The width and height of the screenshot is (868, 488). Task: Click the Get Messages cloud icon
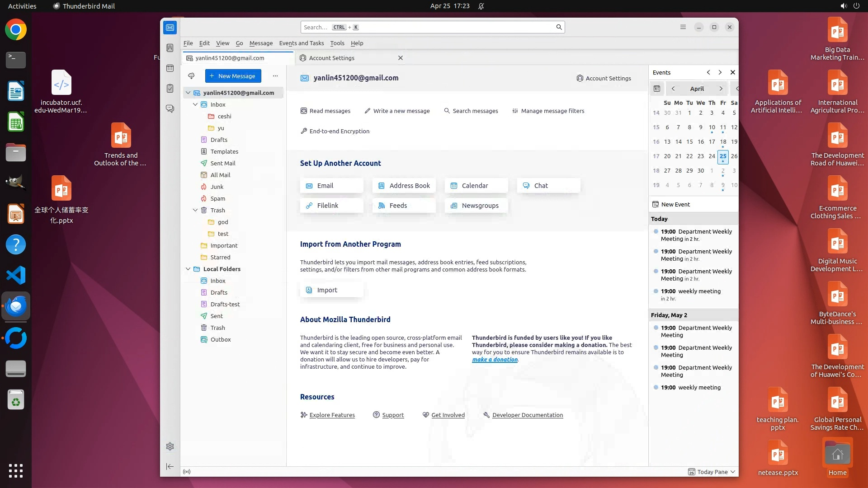click(x=191, y=76)
